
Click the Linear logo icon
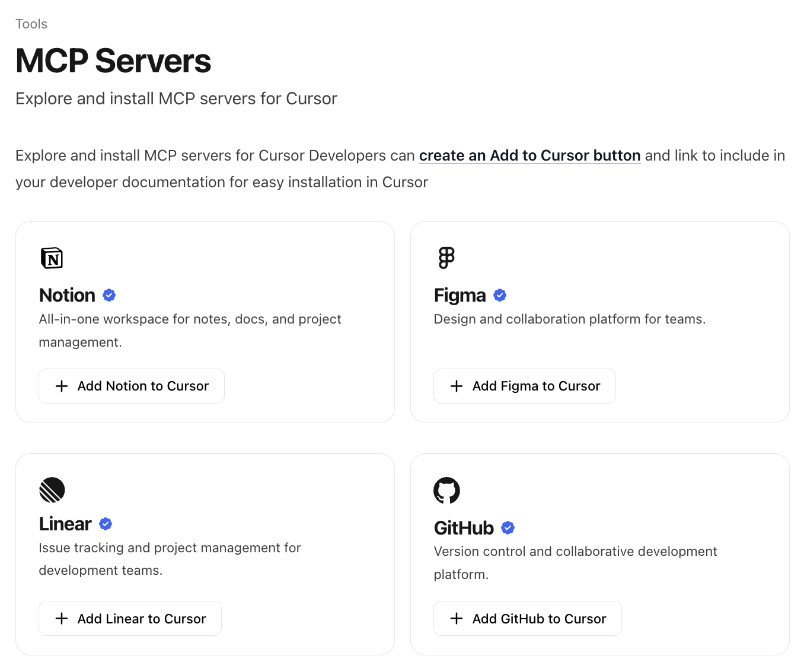coord(52,490)
